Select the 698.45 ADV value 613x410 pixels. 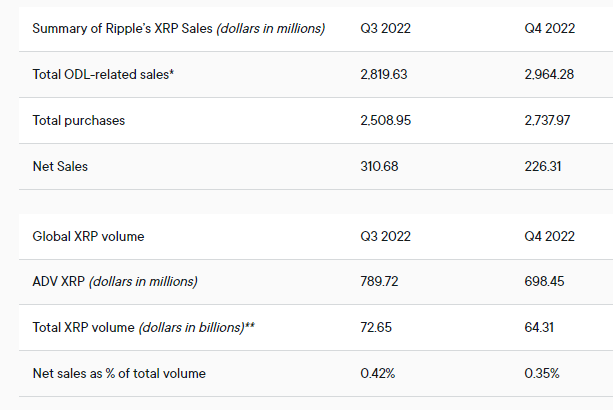[x=545, y=281]
